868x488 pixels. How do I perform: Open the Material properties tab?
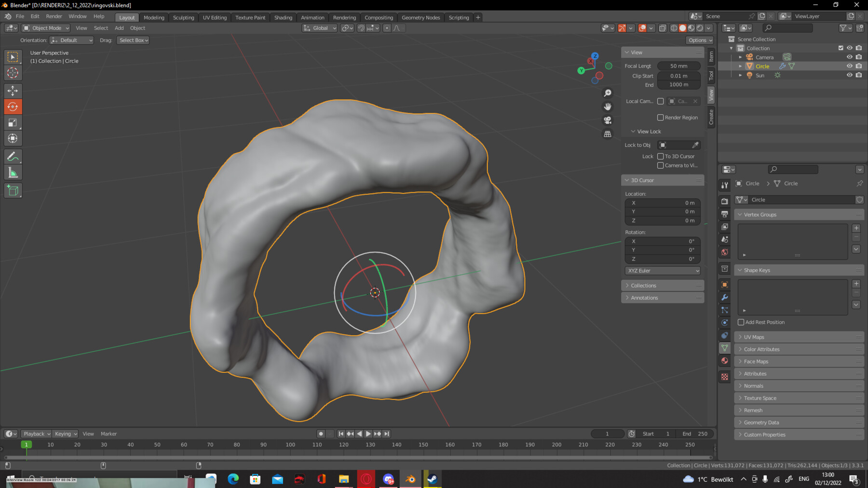(x=725, y=360)
